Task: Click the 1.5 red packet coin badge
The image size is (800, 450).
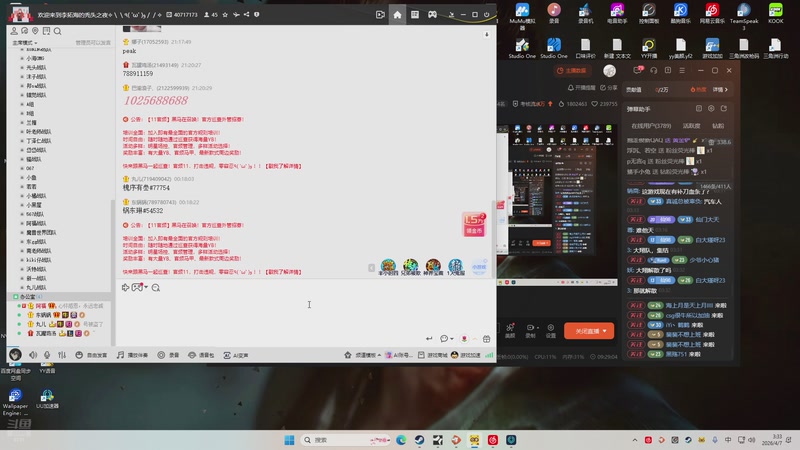Action: click(x=474, y=224)
